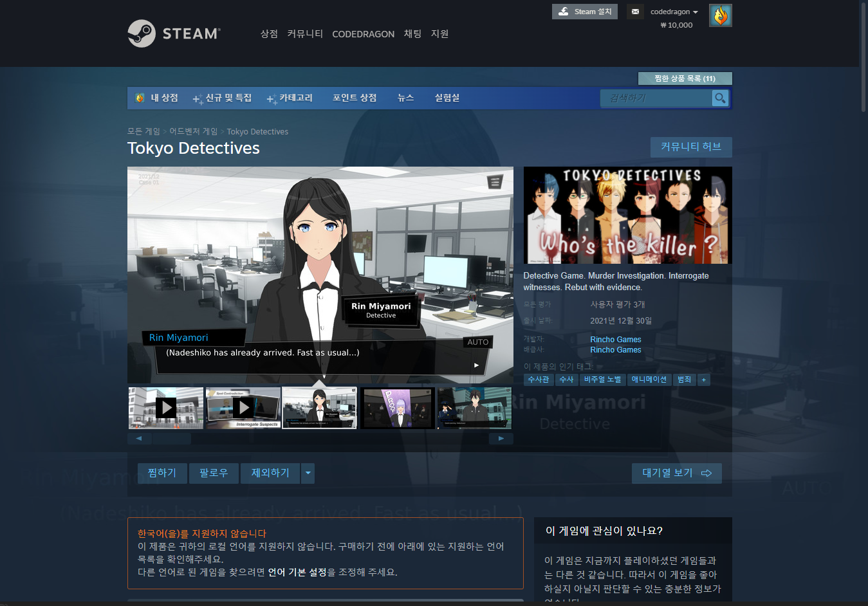Click the plus button to add tags

click(704, 380)
